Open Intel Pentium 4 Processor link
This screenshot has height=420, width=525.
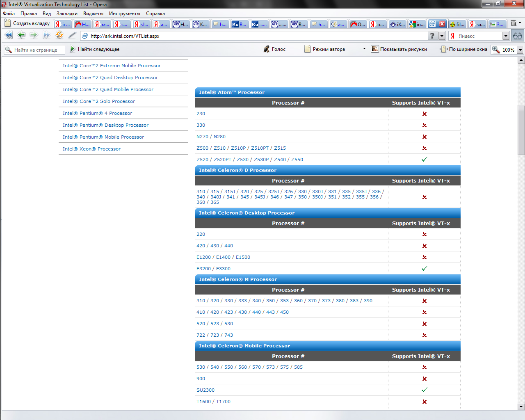coord(97,113)
